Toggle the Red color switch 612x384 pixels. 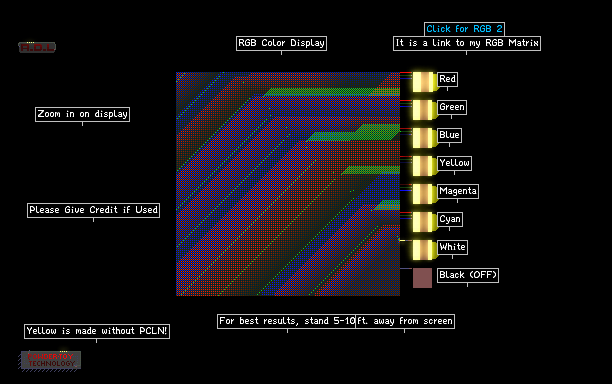(423, 82)
